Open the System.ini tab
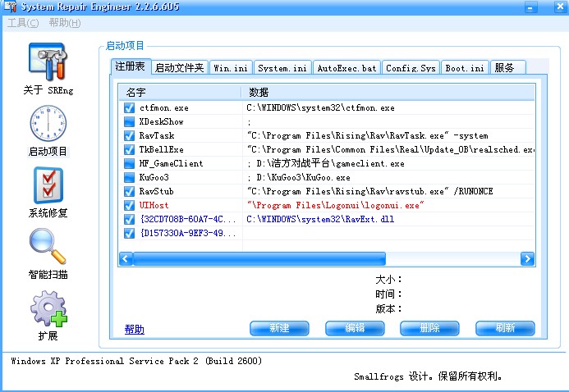Viewport: 569px width, 392px height. point(282,68)
